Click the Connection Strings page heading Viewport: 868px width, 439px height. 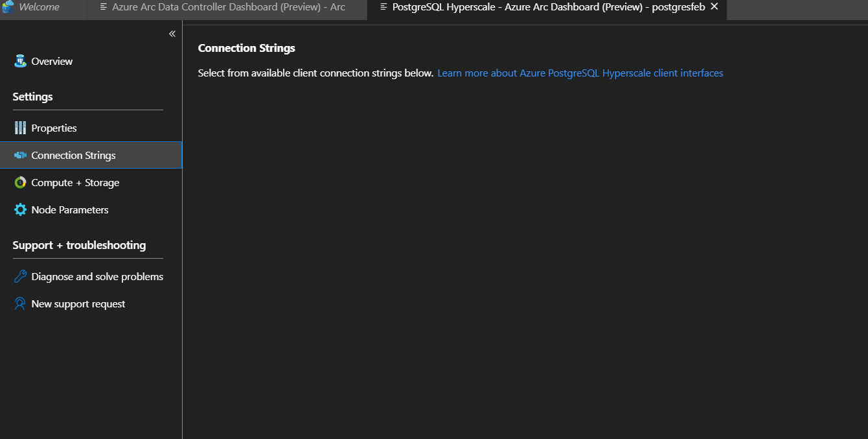pyautogui.click(x=246, y=48)
